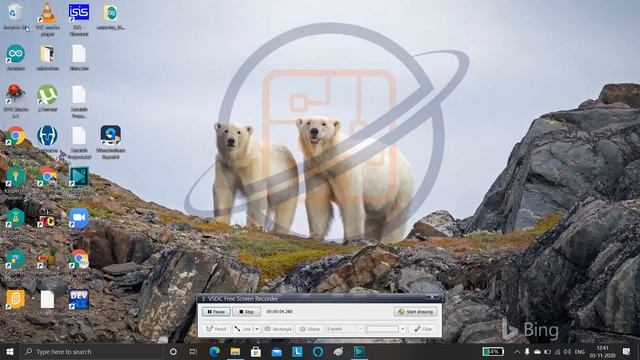This screenshot has height=360, width=640.
Task: Open the blue helmet logo application icon
Action: [47, 135]
